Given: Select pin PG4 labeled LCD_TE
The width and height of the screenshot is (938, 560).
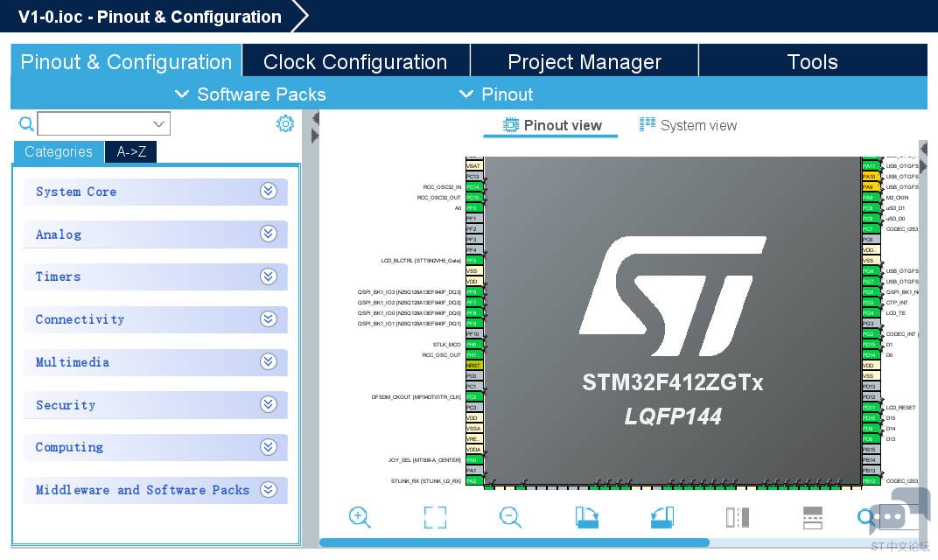Looking at the screenshot, I should 871,313.
